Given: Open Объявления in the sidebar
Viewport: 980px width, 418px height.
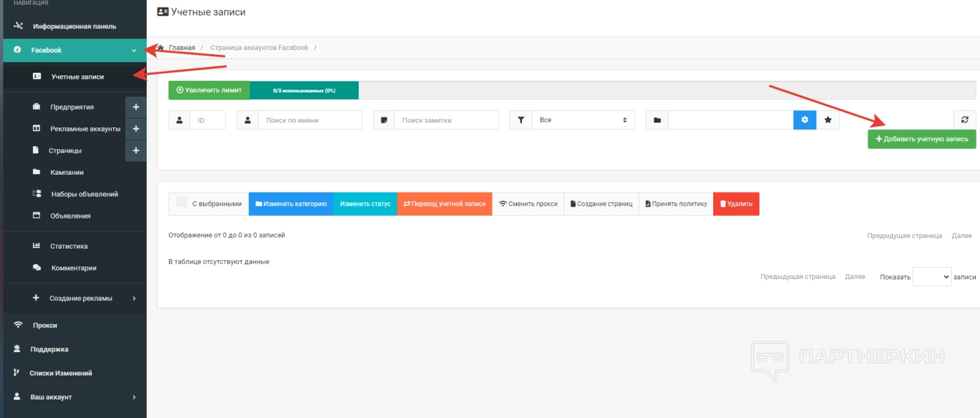Looking at the screenshot, I should 71,216.
